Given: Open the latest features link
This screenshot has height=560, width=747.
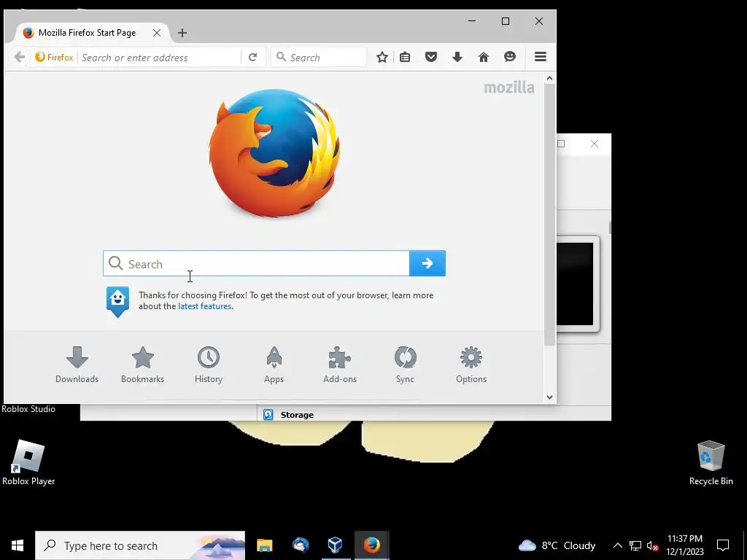Looking at the screenshot, I should point(205,306).
